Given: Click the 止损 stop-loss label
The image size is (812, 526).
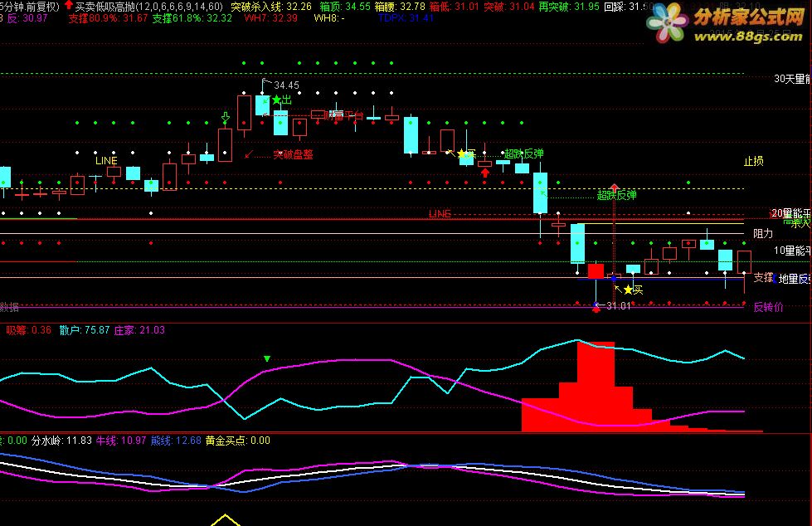Looking at the screenshot, I should [753, 161].
